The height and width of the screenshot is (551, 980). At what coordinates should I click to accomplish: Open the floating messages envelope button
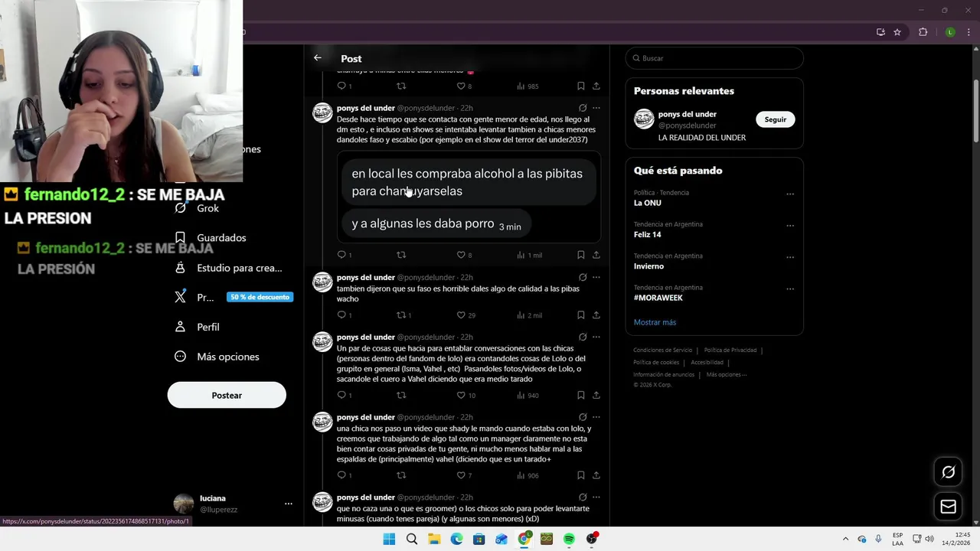point(948,507)
